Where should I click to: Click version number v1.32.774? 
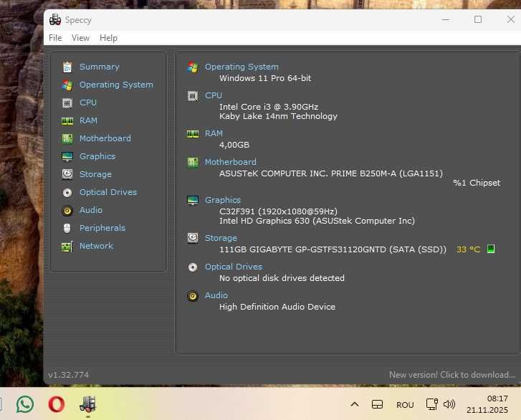tap(68, 375)
